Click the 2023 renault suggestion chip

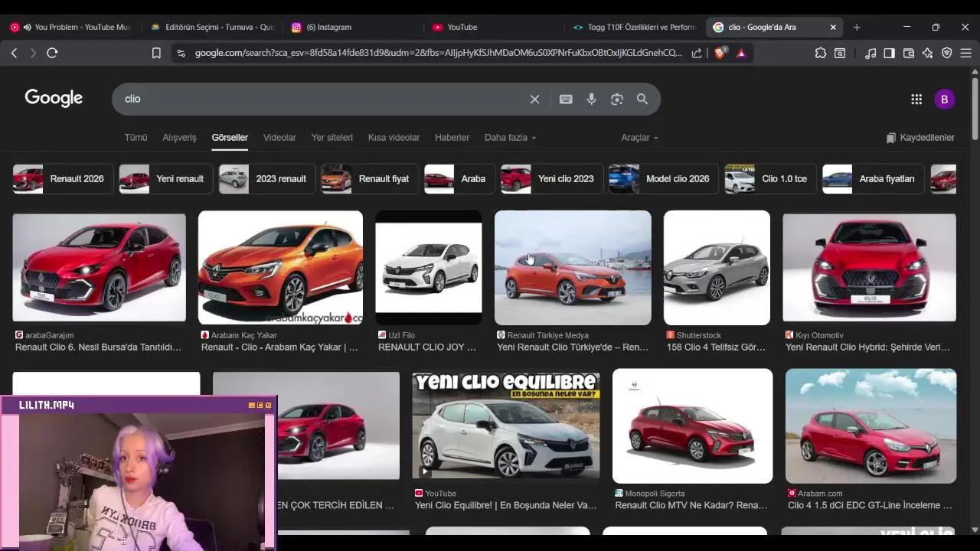267,179
